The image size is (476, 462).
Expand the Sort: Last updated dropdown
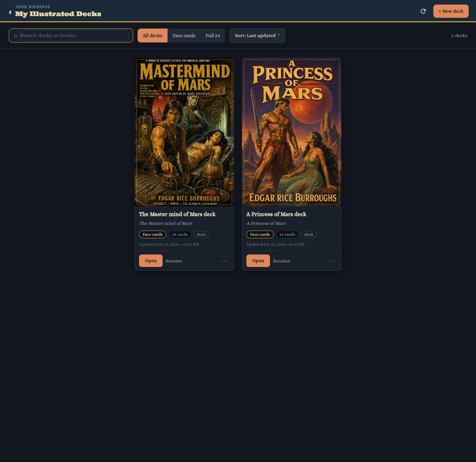(257, 36)
